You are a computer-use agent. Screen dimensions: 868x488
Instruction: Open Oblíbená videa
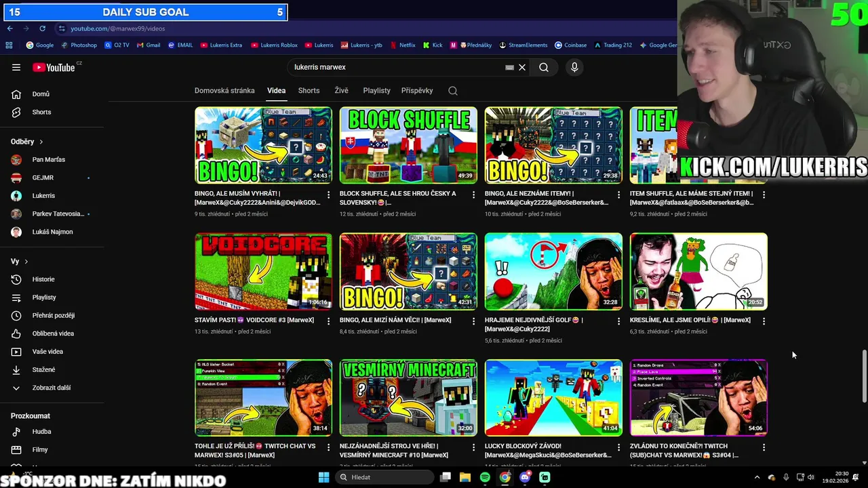click(54, 333)
